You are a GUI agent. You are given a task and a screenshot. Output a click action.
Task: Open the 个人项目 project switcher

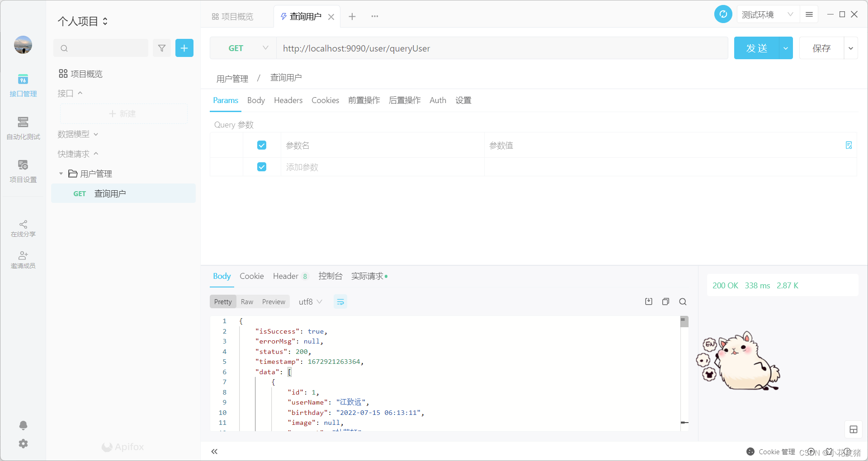pyautogui.click(x=83, y=21)
